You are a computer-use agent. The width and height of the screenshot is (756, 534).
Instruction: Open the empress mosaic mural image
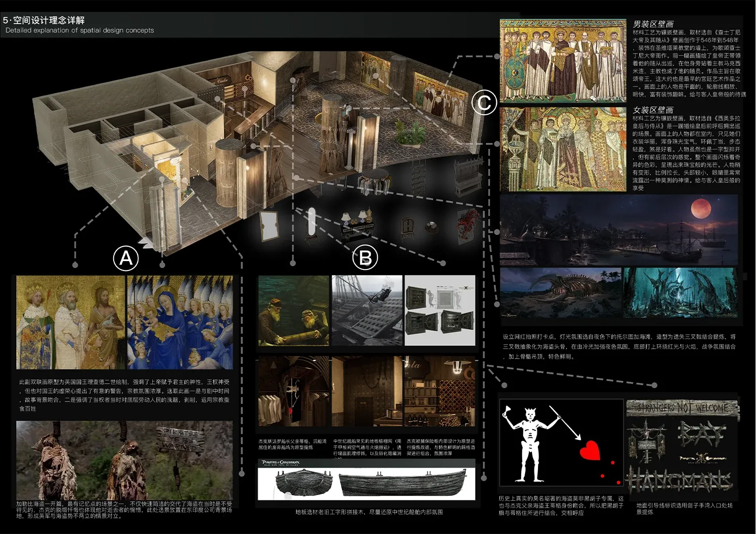point(563,149)
